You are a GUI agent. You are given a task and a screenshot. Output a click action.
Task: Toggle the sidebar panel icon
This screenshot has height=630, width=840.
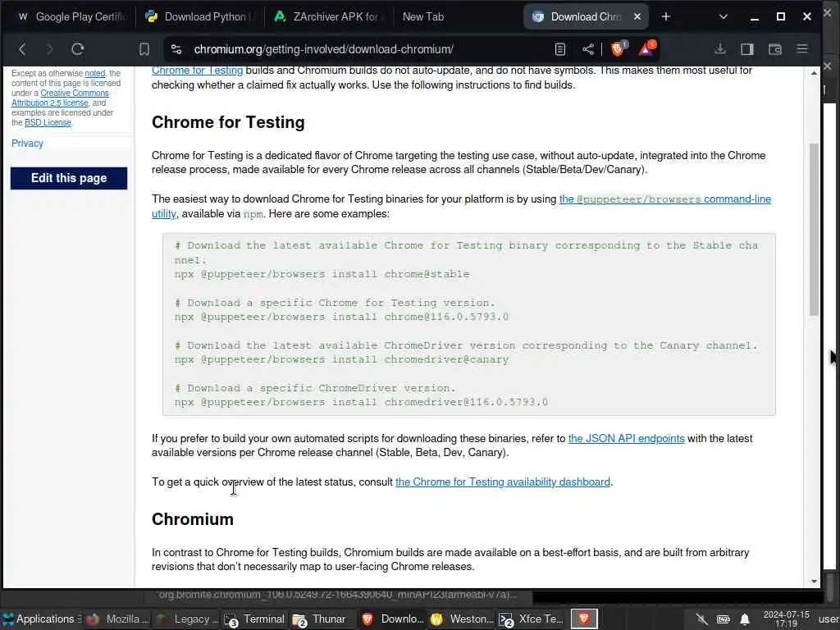746,49
